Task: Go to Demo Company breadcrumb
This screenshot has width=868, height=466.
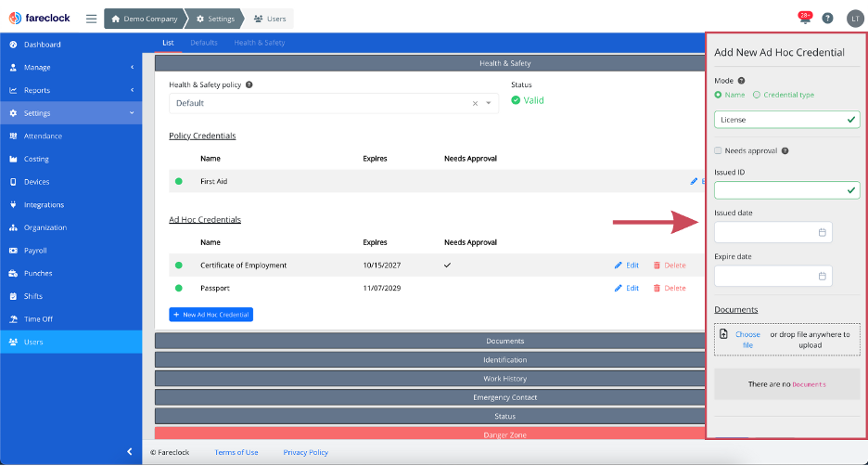Action: 145,19
